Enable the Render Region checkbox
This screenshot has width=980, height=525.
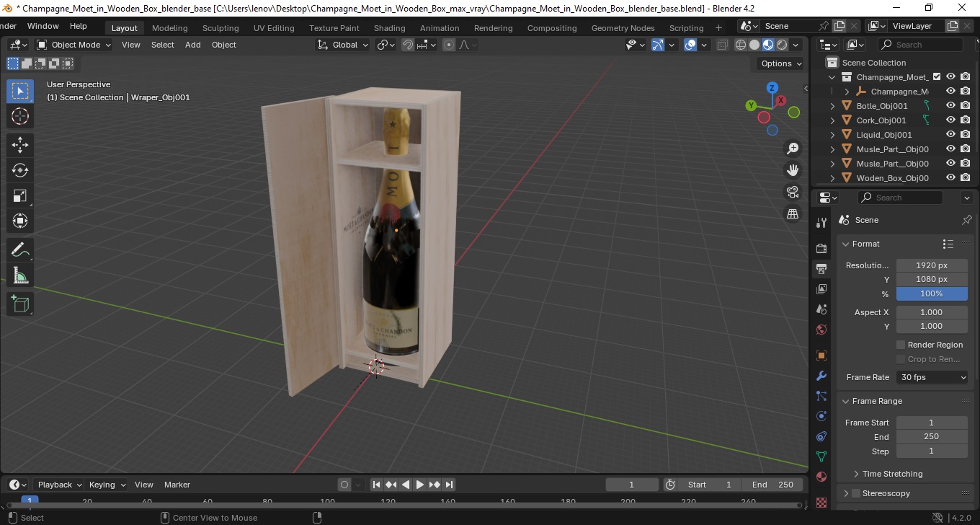(901, 345)
